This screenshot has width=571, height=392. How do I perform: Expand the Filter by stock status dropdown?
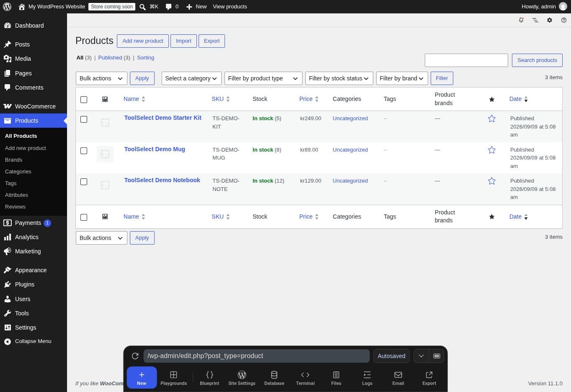[339, 78]
